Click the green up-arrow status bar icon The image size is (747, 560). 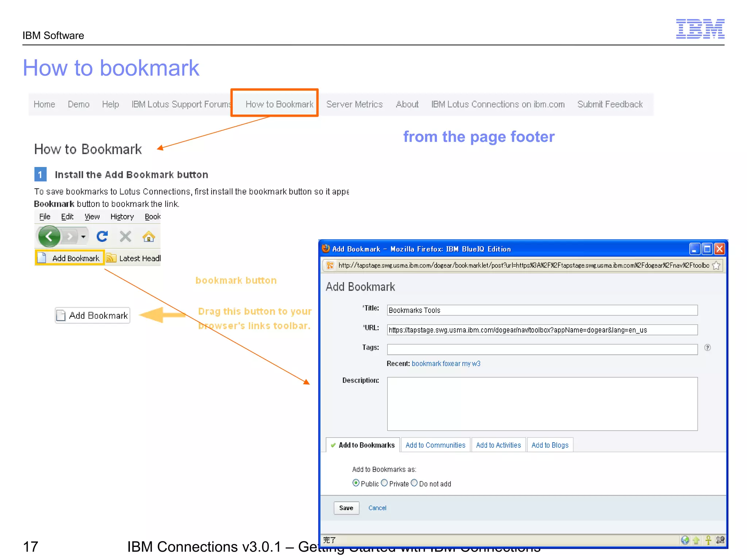pyautogui.click(x=696, y=540)
